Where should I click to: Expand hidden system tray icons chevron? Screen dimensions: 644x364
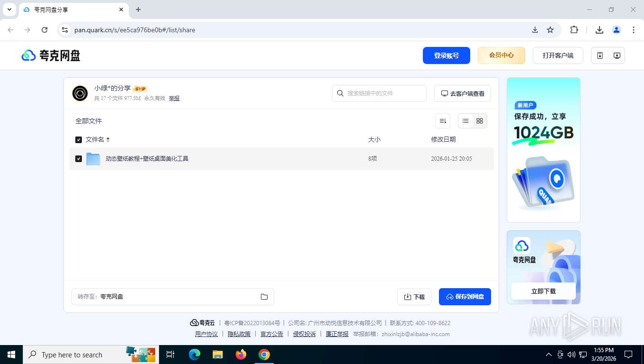coord(549,355)
